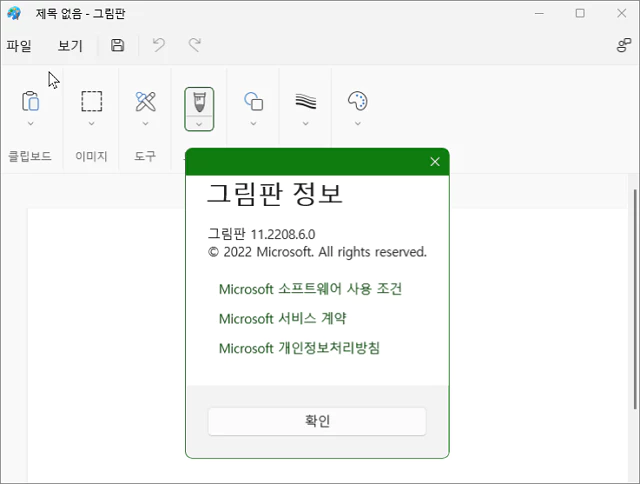Expand the 이미지 dropdown chevron
640x484 pixels.
[x=91, y=123]
